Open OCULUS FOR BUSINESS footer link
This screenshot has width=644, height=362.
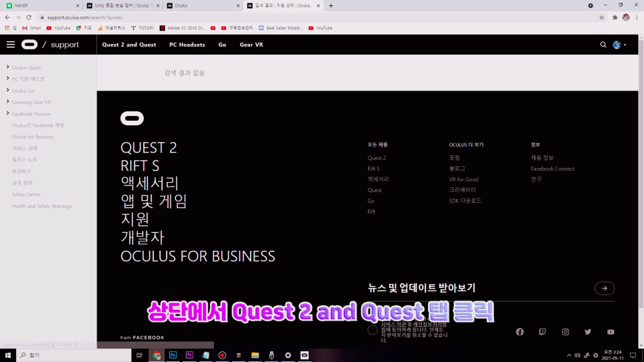(197, 256)
